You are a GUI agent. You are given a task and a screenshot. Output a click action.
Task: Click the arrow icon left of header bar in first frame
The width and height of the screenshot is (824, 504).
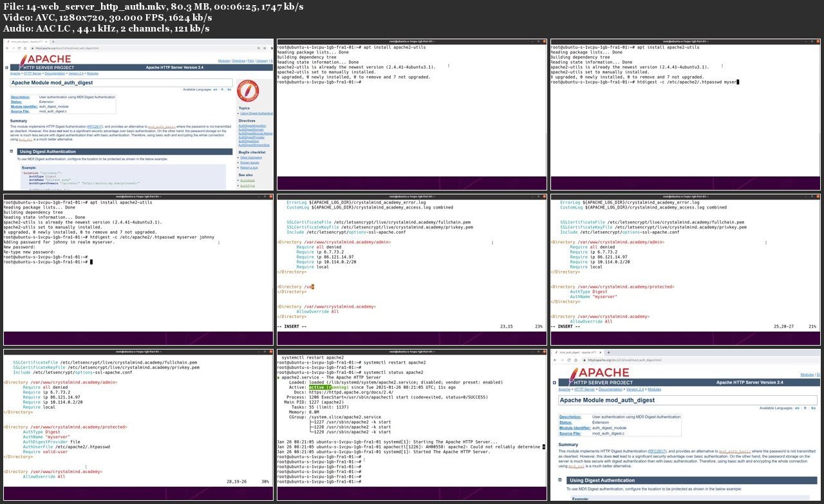[x=6, y=68]
